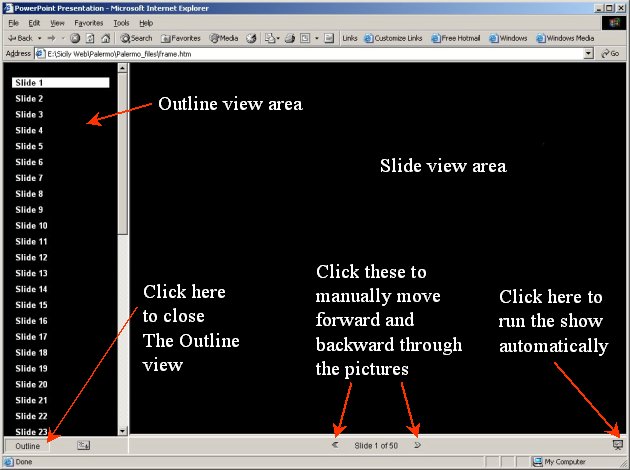This screenshot has width=630, height=470.
Task: Open the File menu
Action: (x=13, y=22)
